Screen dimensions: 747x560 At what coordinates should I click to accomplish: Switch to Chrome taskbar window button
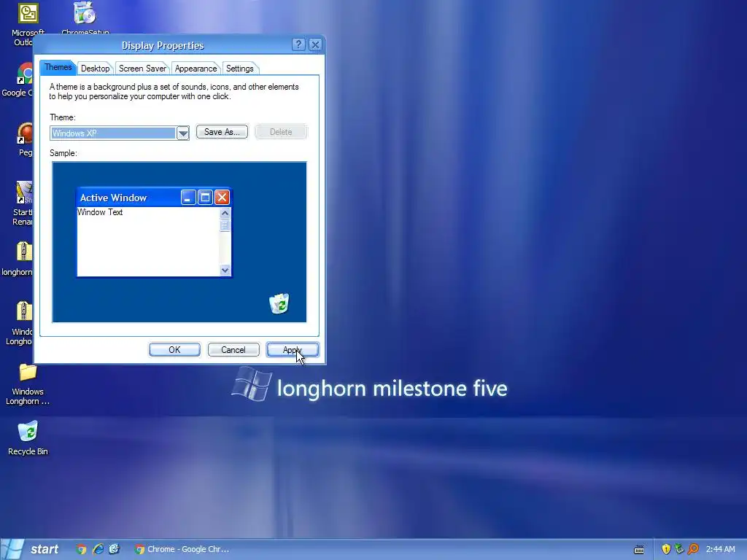tap(182, 549)
